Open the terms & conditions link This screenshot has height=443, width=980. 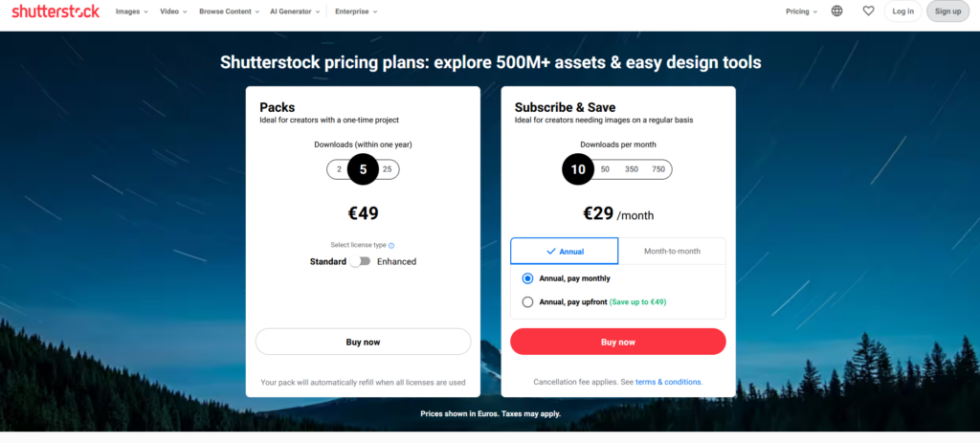click(668, 382)
